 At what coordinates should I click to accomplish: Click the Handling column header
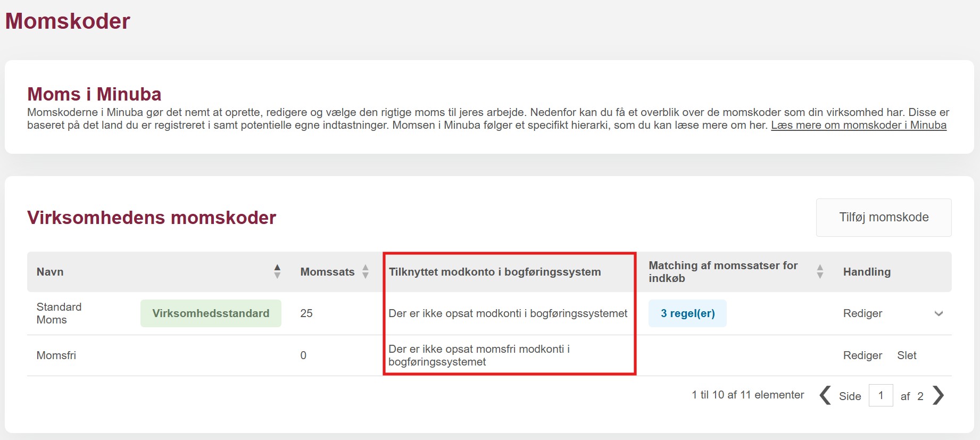click(866, 272)
